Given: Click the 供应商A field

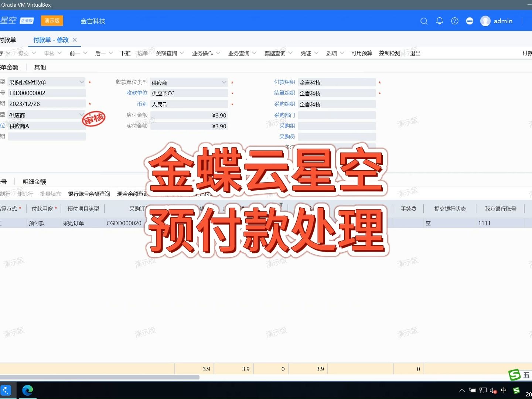Looking at the screenshot, I should tap(47, 126).
